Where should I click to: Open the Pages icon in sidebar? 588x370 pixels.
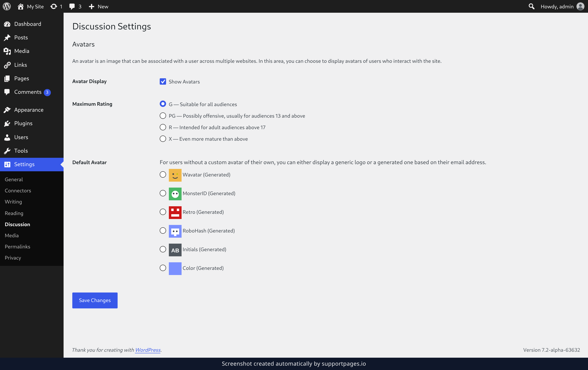pos(7,78)
